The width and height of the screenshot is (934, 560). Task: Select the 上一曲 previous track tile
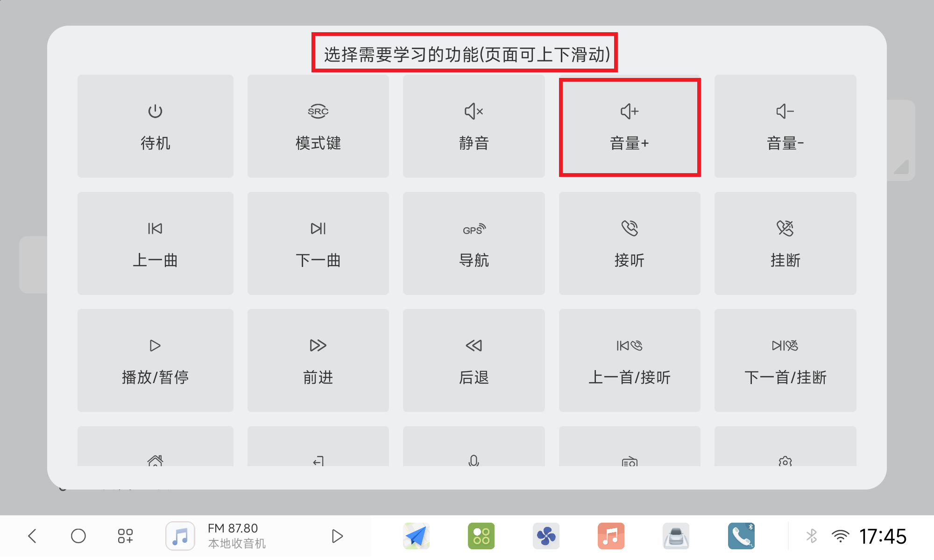(155, 243)
